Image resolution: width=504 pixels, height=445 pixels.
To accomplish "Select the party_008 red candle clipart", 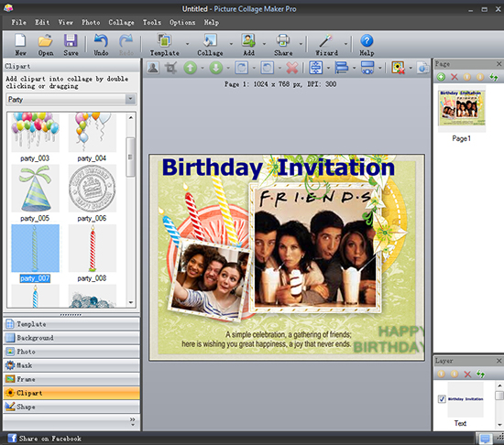I will (x=93, y=248).
